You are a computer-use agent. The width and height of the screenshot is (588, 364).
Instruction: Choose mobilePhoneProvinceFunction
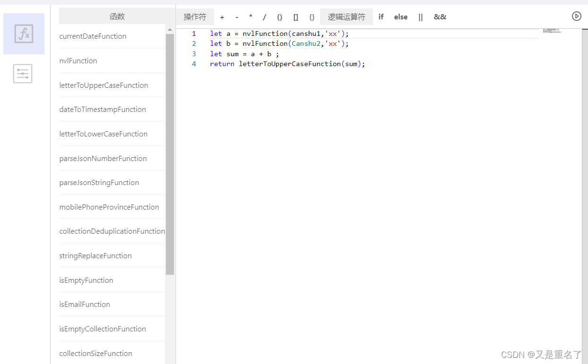pos(112,207)
